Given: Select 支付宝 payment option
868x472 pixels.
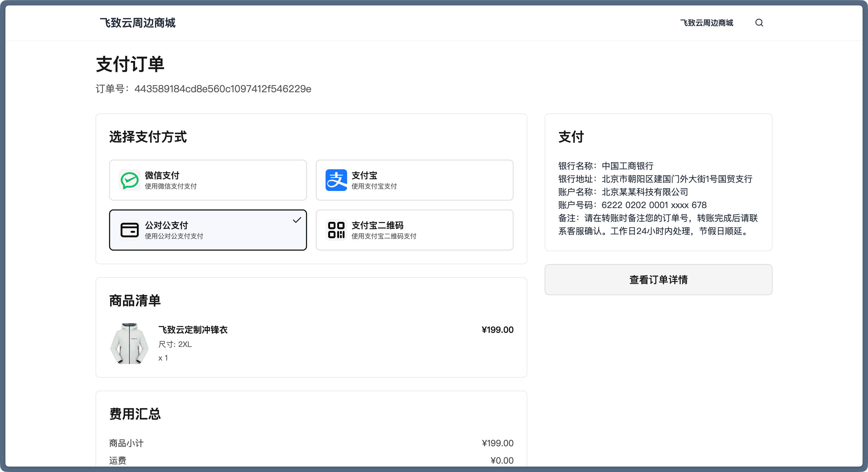Looking at the screenshot, I should tap(414, 180).
